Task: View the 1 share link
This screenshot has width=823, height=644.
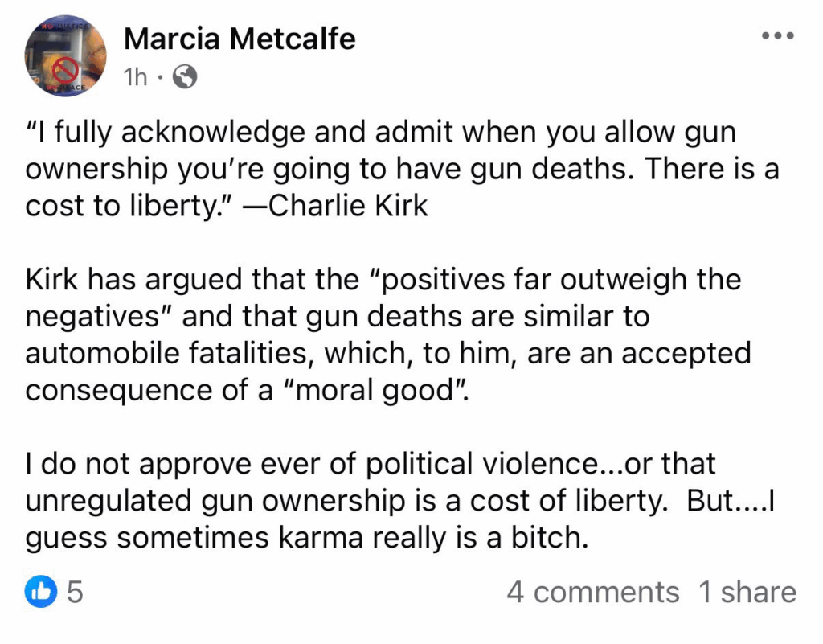Action: 747,593
